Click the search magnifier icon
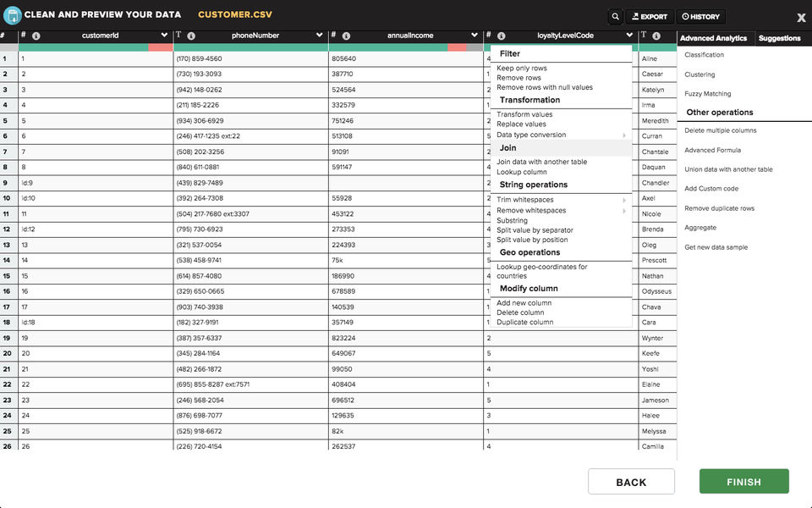 [615, 17]
